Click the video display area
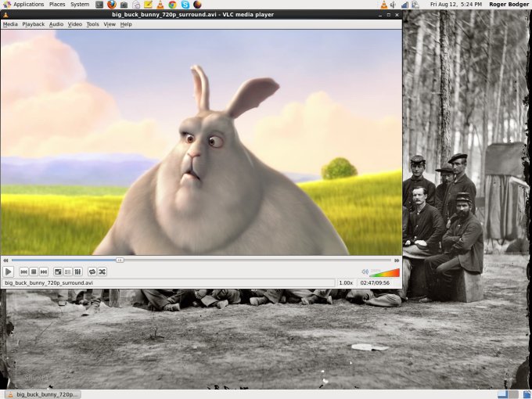This screenshot has width=532, height=399. pos(201,142)
